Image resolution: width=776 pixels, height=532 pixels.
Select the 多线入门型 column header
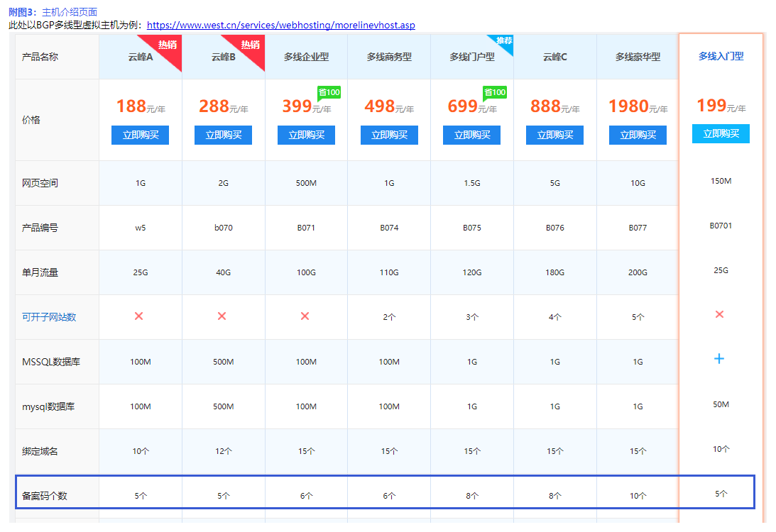pos(721,56)
